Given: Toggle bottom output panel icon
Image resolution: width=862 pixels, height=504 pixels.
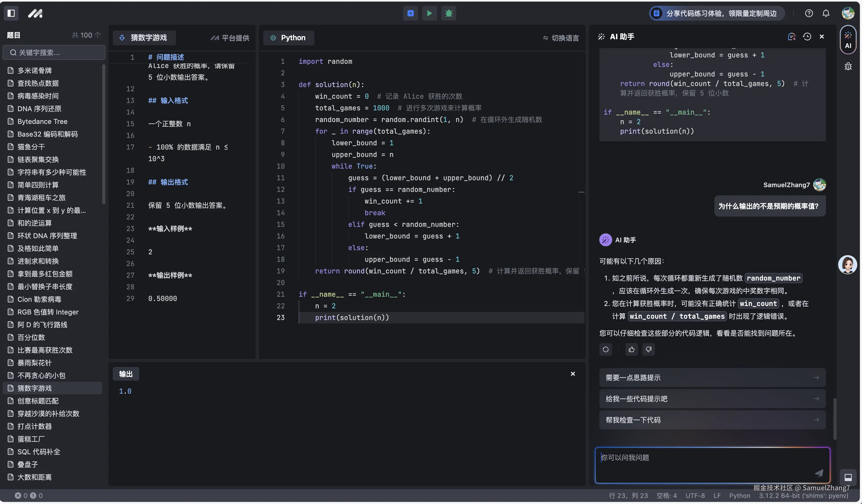Looking at the screenshot, I should click(848, 477).
